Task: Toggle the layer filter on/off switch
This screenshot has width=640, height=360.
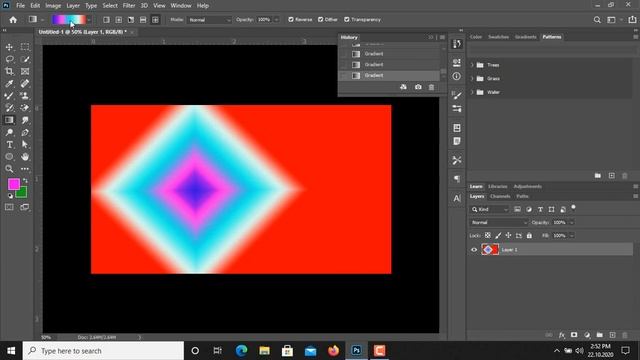Action: (573, 208)
